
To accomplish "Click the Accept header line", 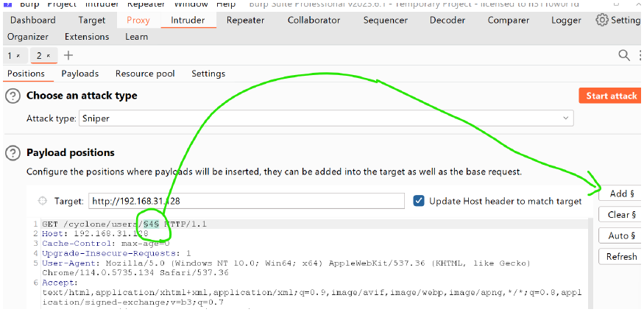I will pyautogui.click(x=312, y=293).
